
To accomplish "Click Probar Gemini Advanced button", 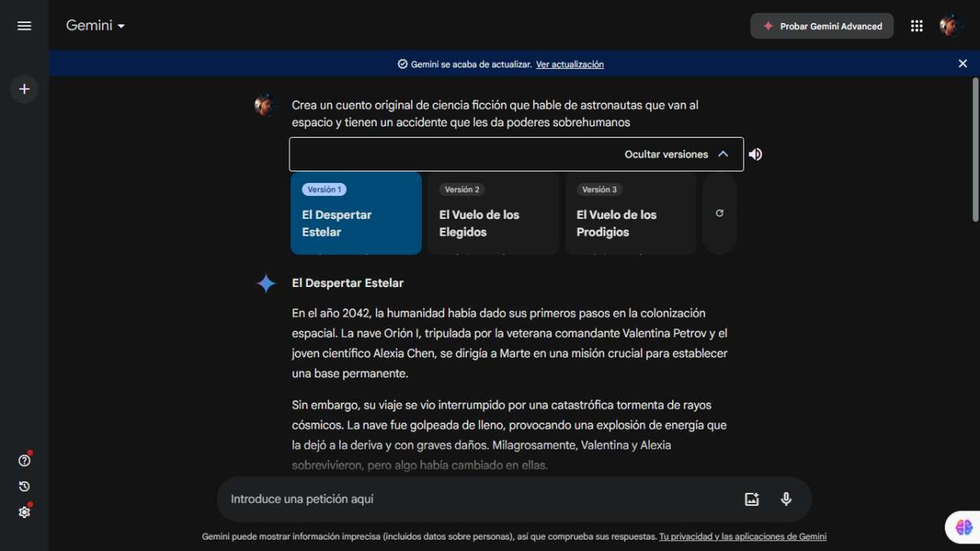I will [x=822, y=26].
